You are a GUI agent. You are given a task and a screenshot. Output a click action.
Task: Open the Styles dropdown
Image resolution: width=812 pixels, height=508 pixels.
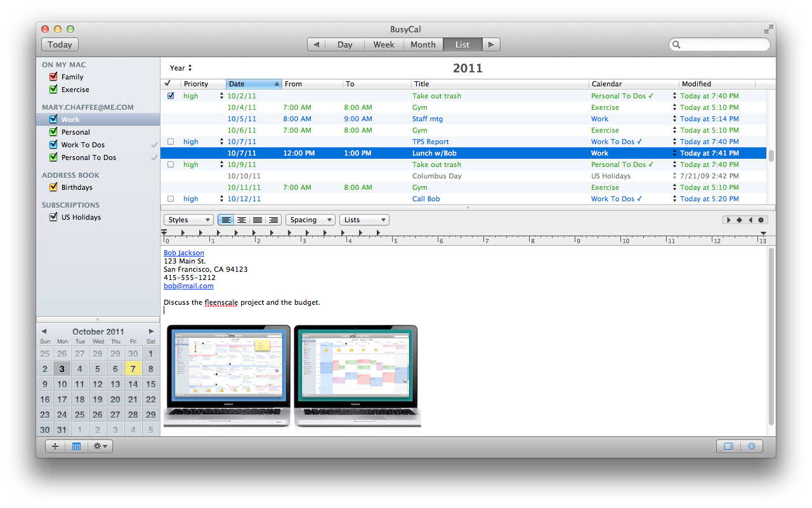pyautogui.click(x=189, y=220)
